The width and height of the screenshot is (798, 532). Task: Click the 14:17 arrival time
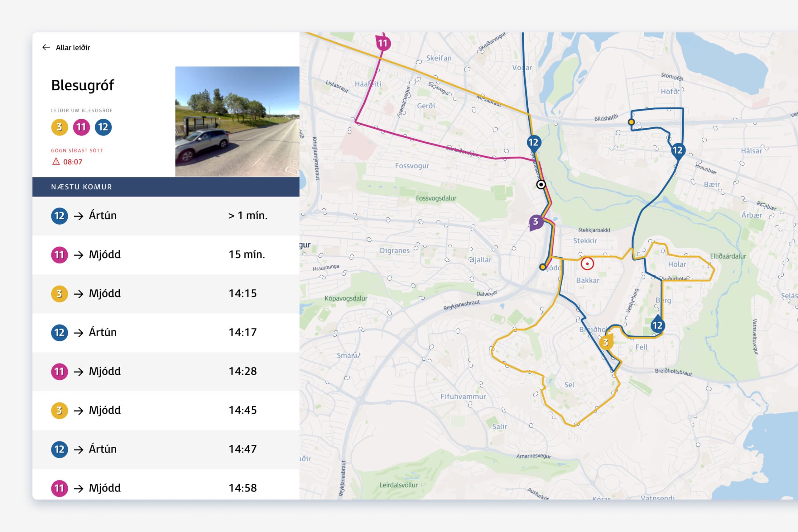[243, 332]
